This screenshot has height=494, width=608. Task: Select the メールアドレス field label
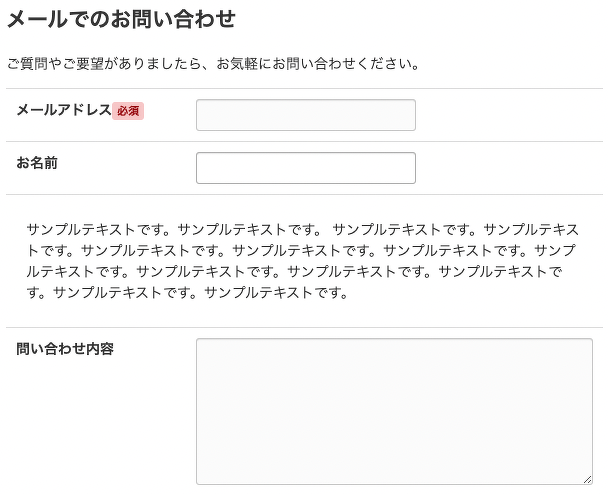point(63,110)
